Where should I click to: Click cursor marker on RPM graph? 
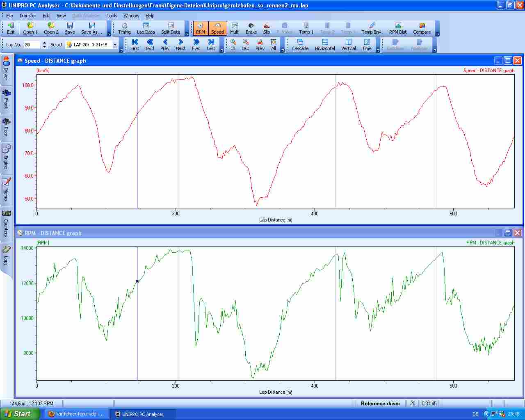[x=137, y=281]
